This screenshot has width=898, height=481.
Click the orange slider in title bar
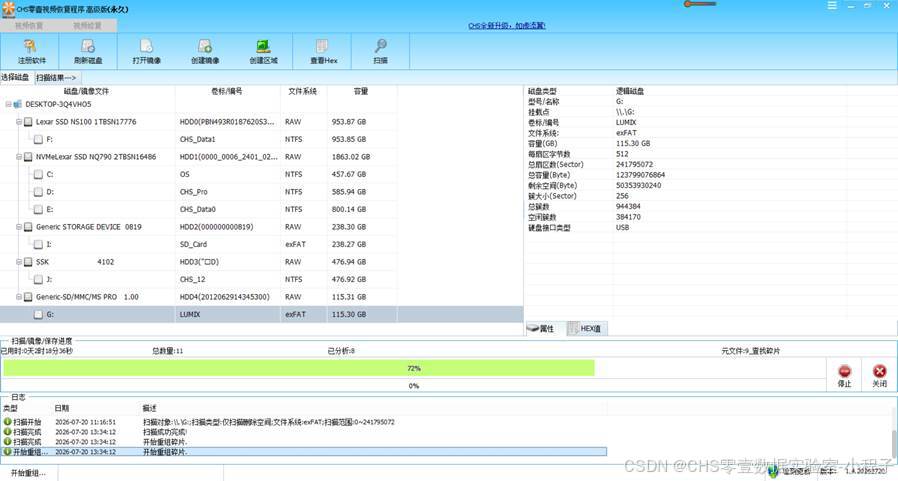pyautogui.click(x=700, y=4)
